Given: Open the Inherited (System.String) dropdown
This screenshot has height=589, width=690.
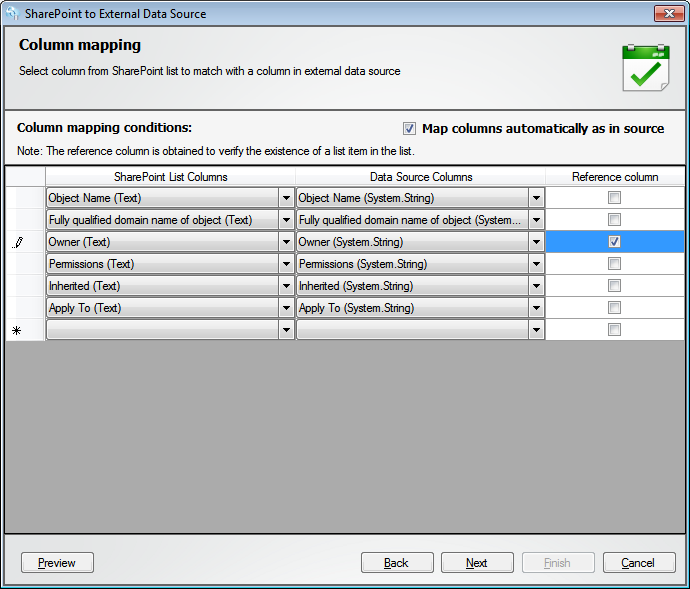Looking at the screenshot, I should [536, 286].
